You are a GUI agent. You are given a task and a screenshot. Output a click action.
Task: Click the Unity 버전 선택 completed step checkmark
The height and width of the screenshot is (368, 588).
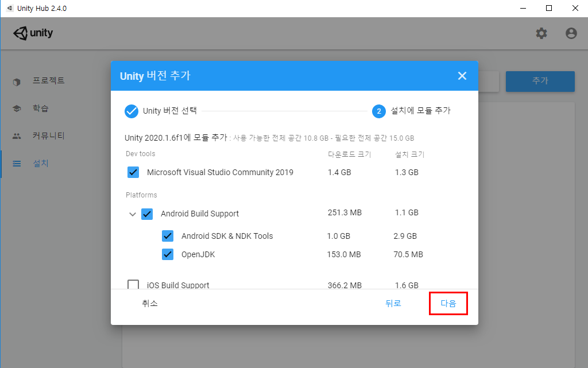pyautogui.click(x=131, y=111)
